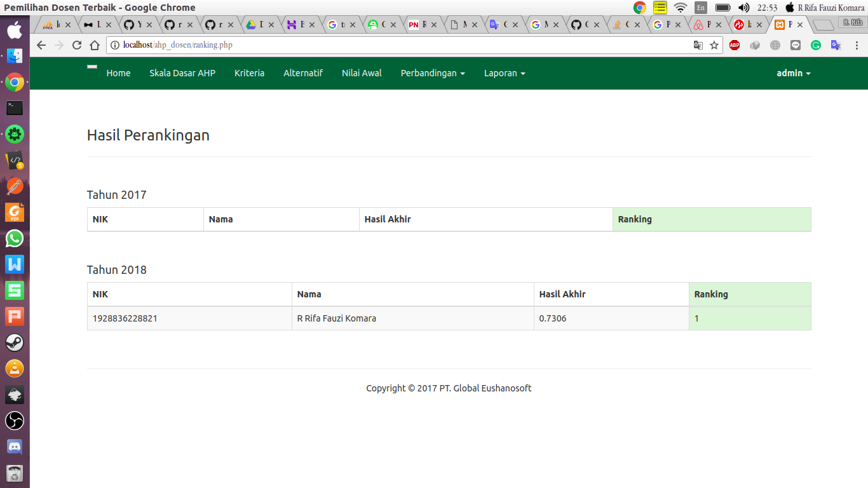This screenshot has width=868, height=488.
Task: Click the ranking value 1
Action: (696, 318)
